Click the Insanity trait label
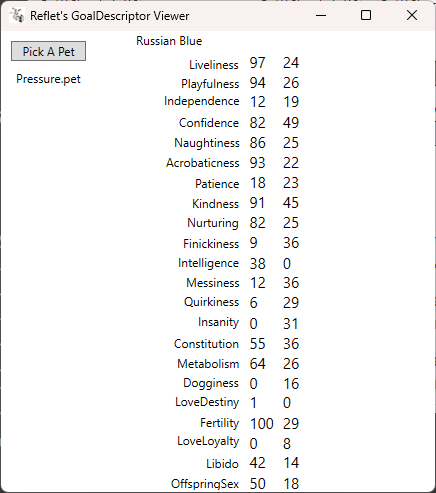Viewport: 436px width, 493px height. click(x=218, y=322)
